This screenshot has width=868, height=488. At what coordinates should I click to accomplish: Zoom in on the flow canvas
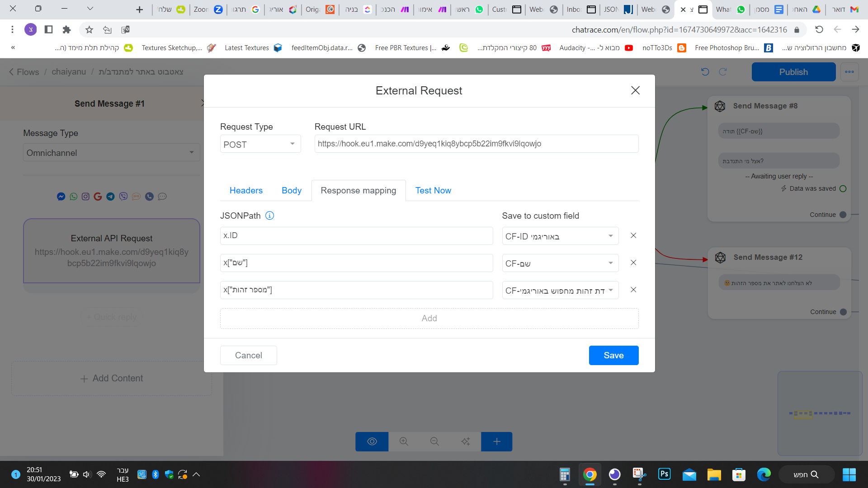(x=404, y=441)
